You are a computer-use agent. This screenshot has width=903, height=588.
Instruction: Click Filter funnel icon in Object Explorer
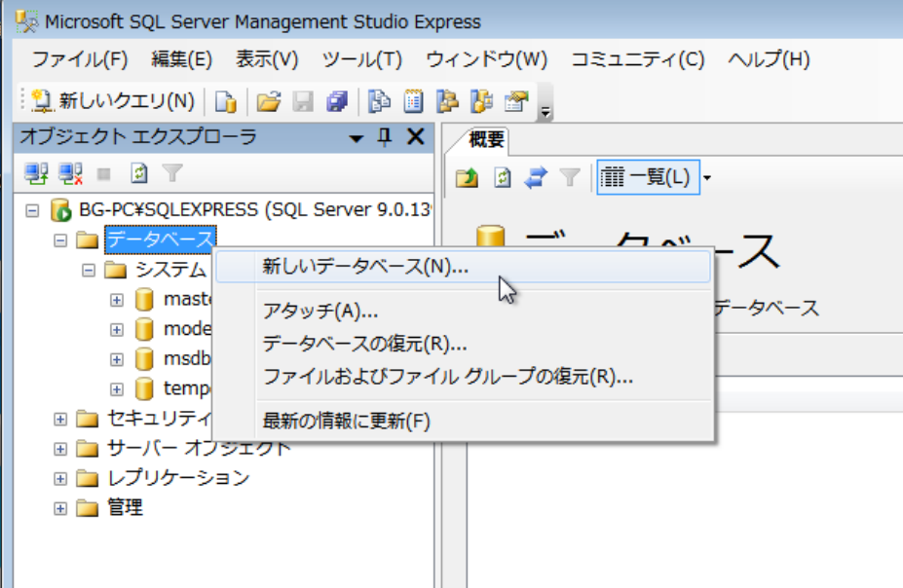172,172
